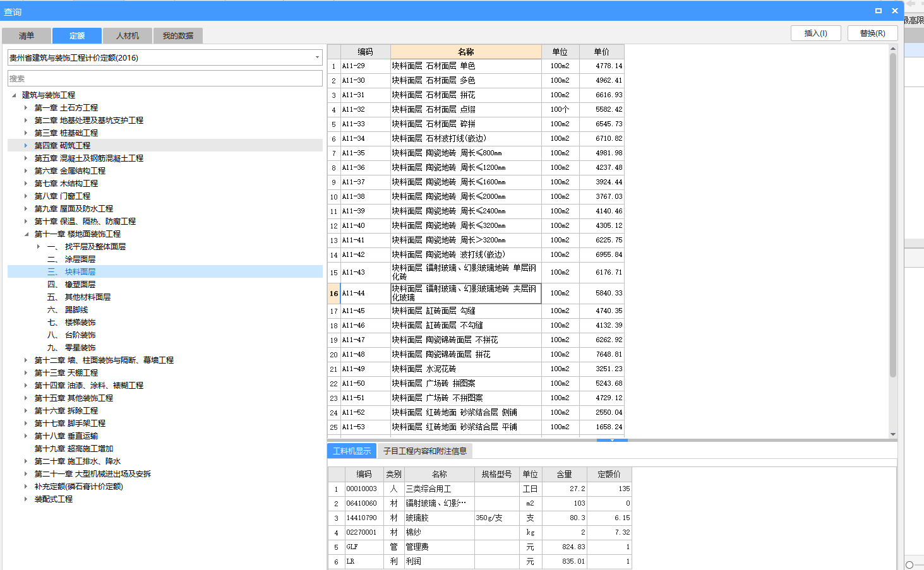Click the 名称 column header
The width and height of the screenshot is (924, 570).
[x=466, y=52]
